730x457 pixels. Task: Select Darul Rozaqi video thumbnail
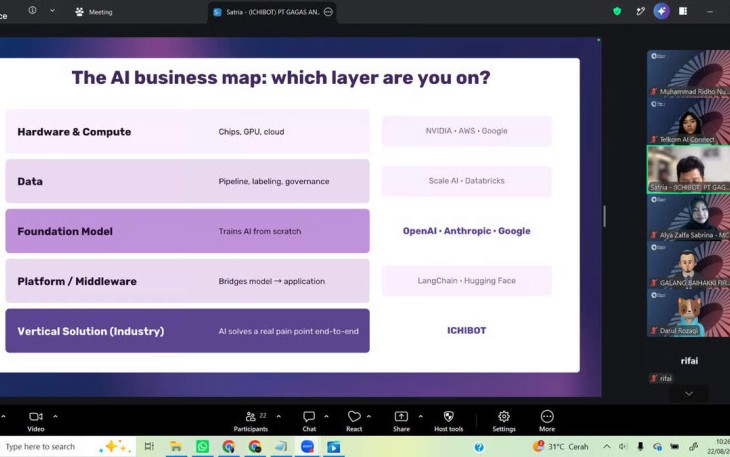pos(689,313)
